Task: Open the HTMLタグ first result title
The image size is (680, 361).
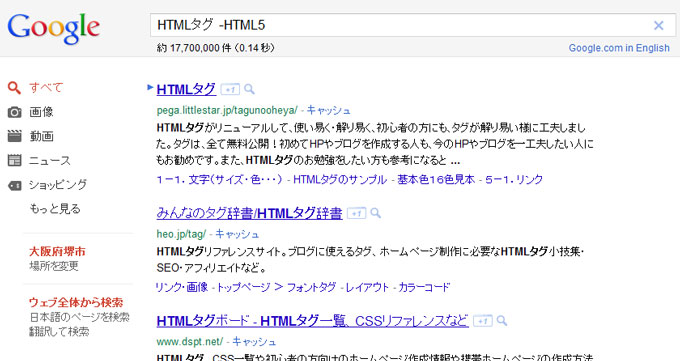Action: pos(186,89)
